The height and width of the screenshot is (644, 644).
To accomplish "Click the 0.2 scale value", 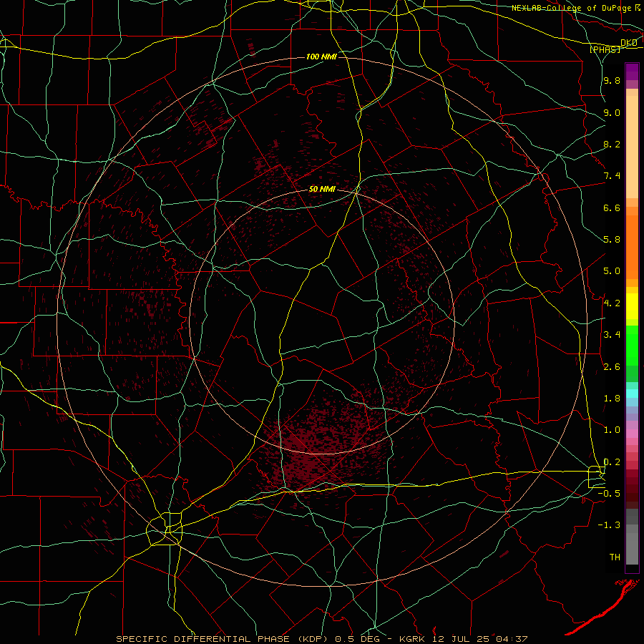I will pos(612,462).
